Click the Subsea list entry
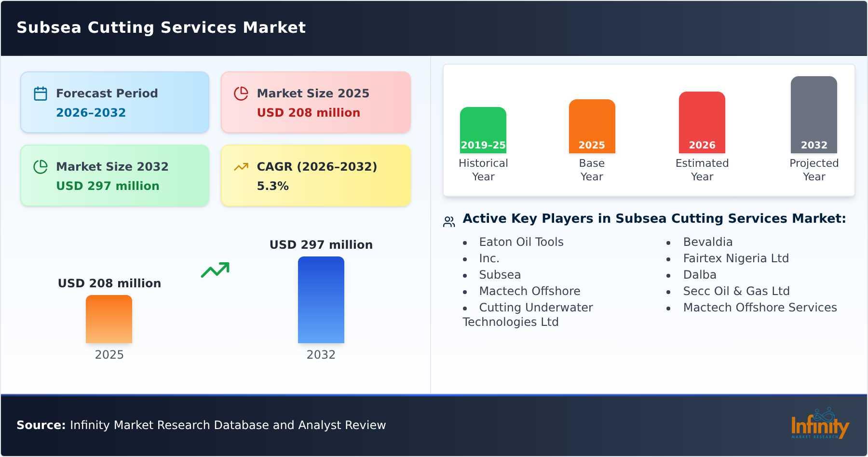Screen dimensions: 868x457 [x=500, y=275]
